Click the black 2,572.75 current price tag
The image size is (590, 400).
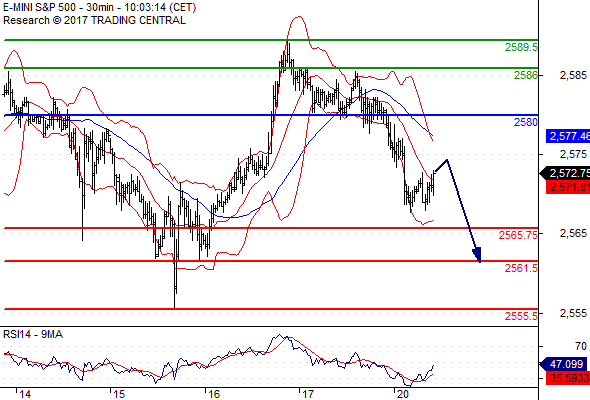[x=566, y=173]
